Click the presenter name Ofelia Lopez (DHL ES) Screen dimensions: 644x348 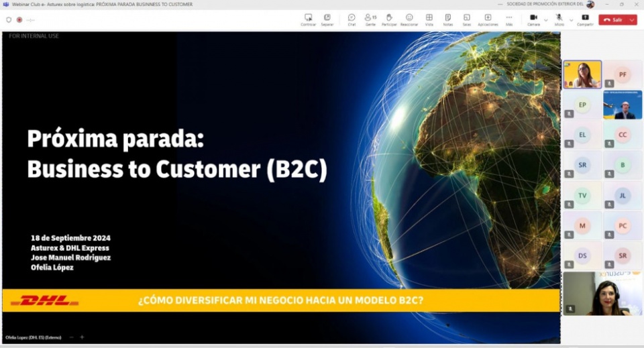click(34, 337)
